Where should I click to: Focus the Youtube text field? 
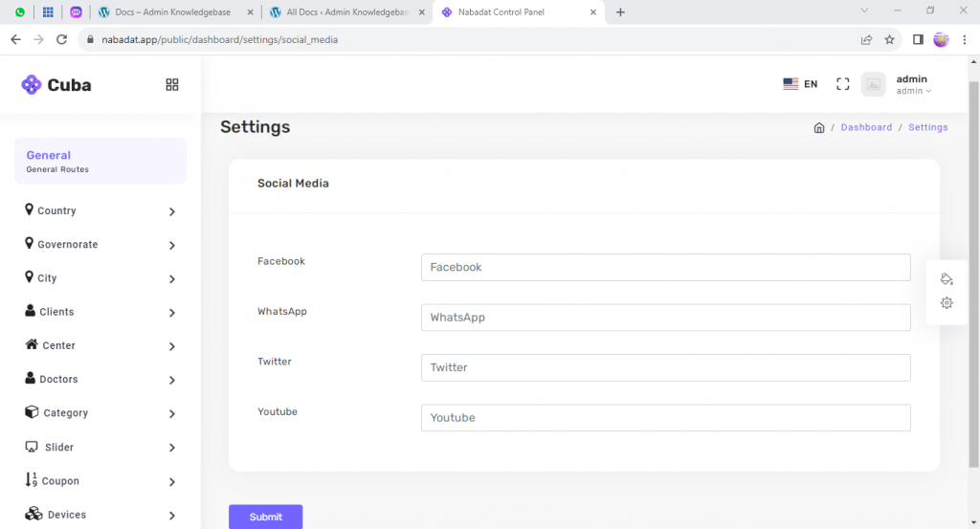(665, 418)
